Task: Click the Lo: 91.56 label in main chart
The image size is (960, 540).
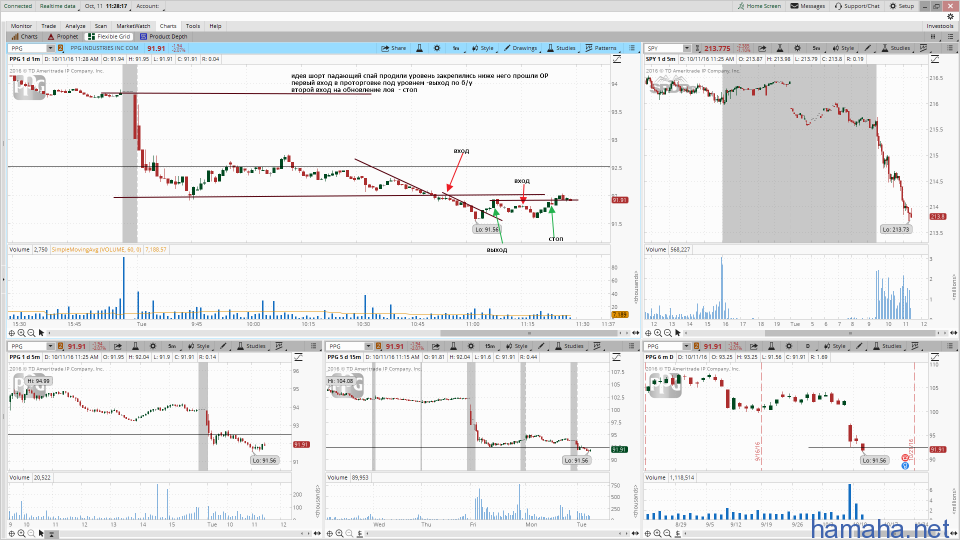Action: (x=486, y=230)
